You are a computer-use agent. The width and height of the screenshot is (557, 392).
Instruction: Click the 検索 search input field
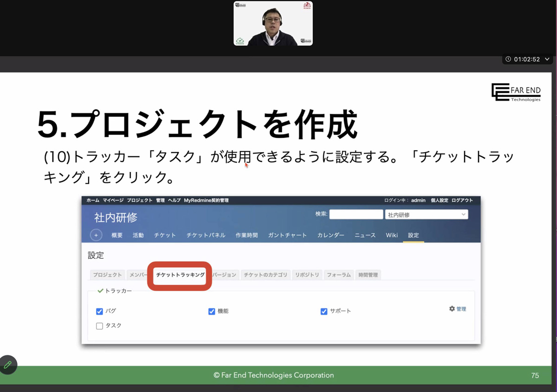(x=356, y=215)
